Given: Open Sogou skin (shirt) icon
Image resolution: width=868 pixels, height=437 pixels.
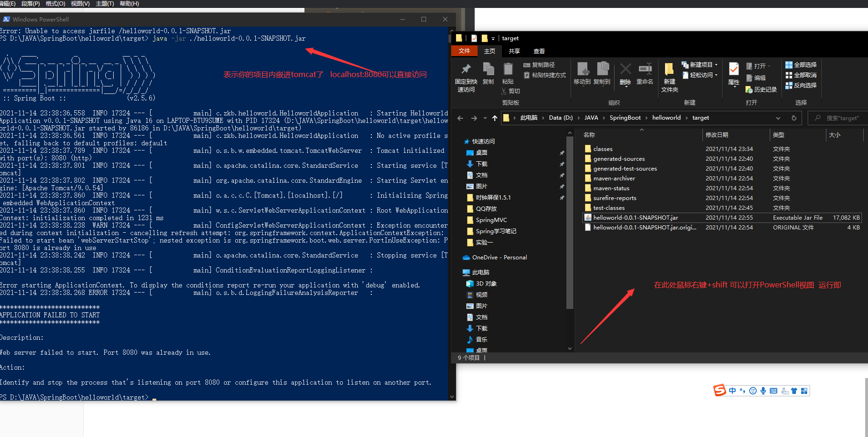Looking at the screenshot, I should (x=794, y=391).
